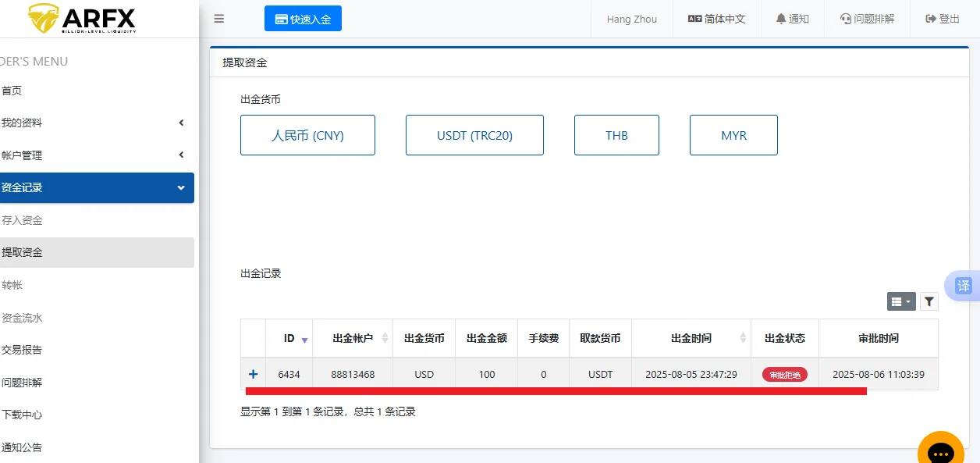980x463 pixels.
Task: Choose THB as withdrawal currency
Action: pos(616,135)
